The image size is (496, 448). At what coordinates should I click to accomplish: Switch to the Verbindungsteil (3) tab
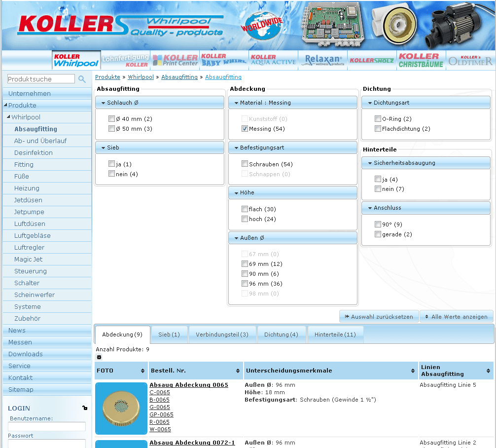tap(222, 335)
